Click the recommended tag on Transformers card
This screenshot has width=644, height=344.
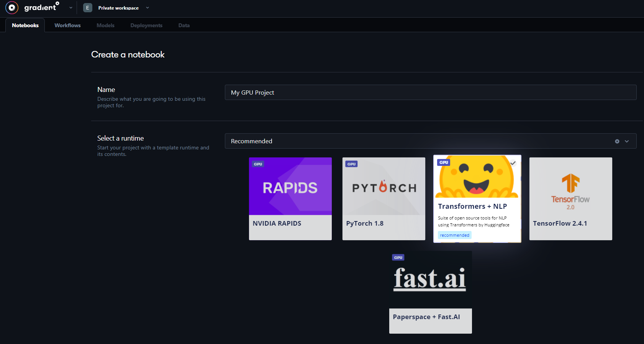click(x=455, y=235)
